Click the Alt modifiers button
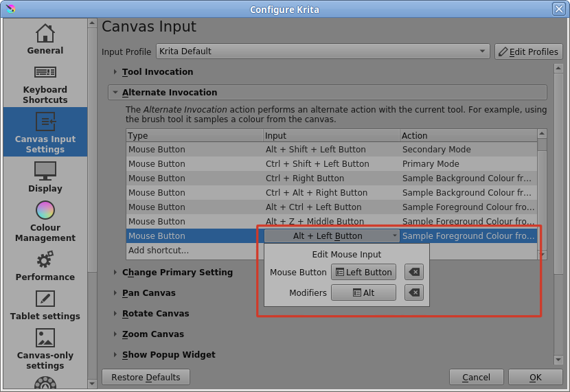The height and width of the screenshot is (392, 570). pos(363,292)
